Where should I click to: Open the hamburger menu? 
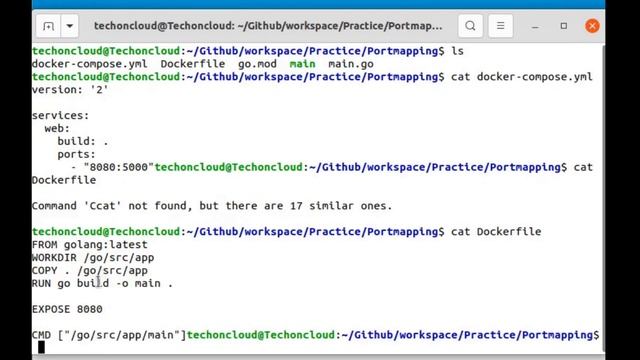tap(500, 26)
